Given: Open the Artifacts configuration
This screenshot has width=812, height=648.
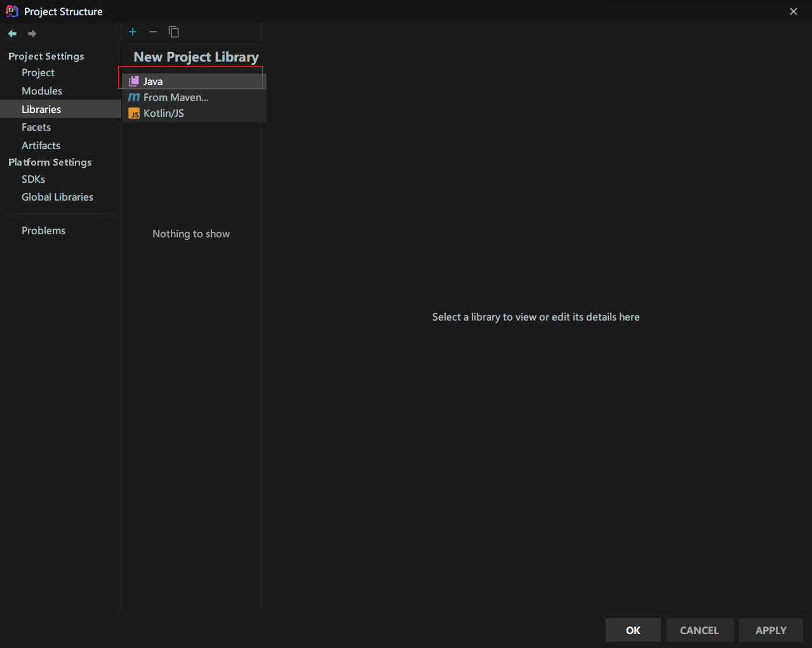Looking at the screenshot, I should (x=41, y=145).
